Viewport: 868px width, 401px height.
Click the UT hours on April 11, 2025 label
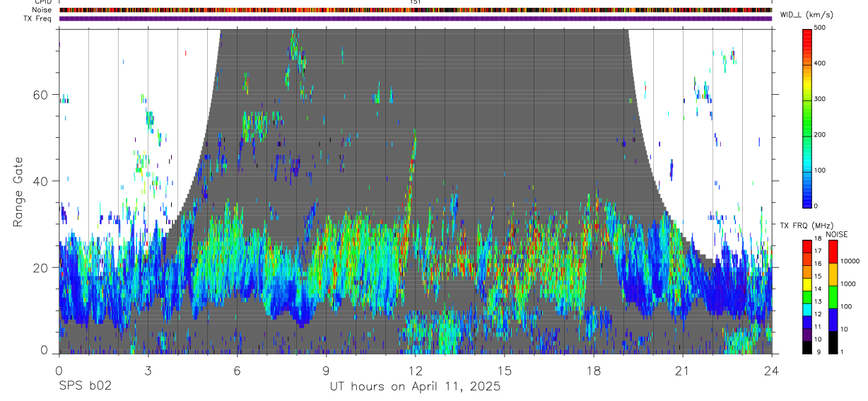click(x=415, y=387)
